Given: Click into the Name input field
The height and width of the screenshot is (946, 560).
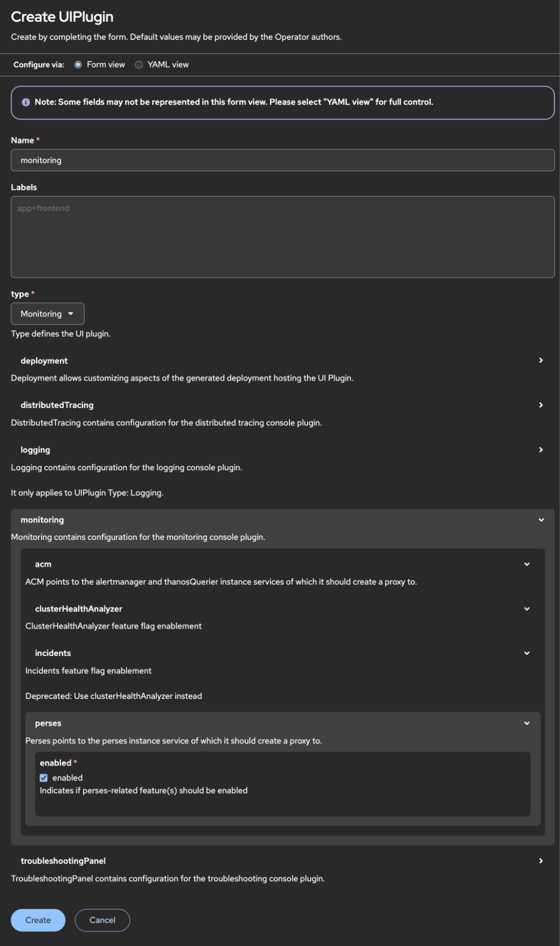Looking at the screenshot, I should click(x=282, y=160).
